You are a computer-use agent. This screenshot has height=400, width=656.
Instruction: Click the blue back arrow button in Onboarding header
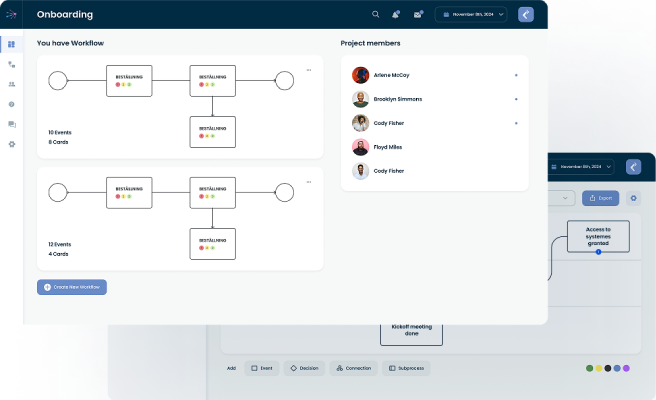(x=526, y=15)
